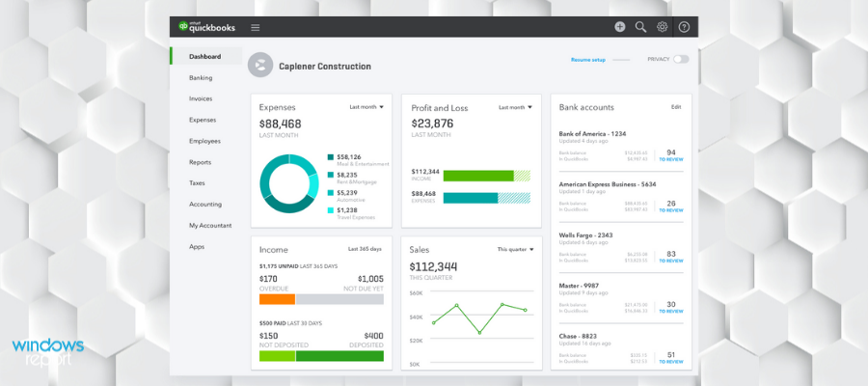The height and width of the screenshot is (386, 868).
Task: Click the Caplener Construction company name
Action: (325, 67)
